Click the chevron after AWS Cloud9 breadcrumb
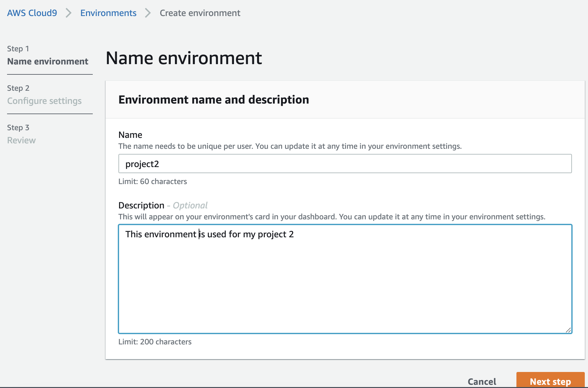588x388 pixels. (68, 13)
